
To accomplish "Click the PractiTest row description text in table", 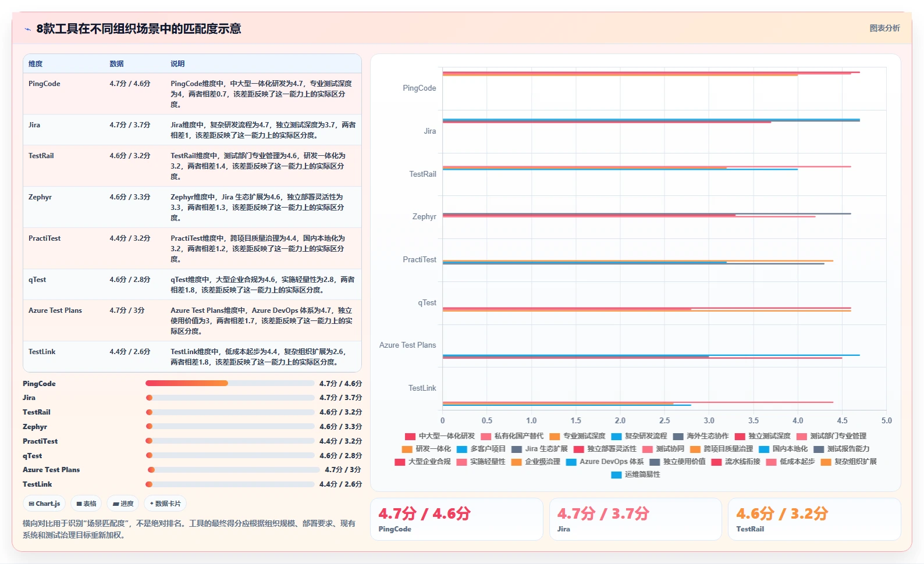I will (258, 249).
